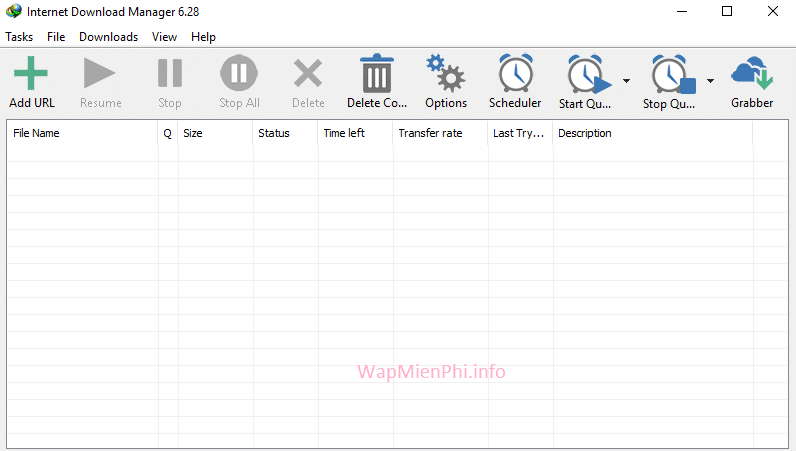Click the Delete X icon
This screenshot has height=451, width=796.
pyautogui.click(x=308, y=73)
